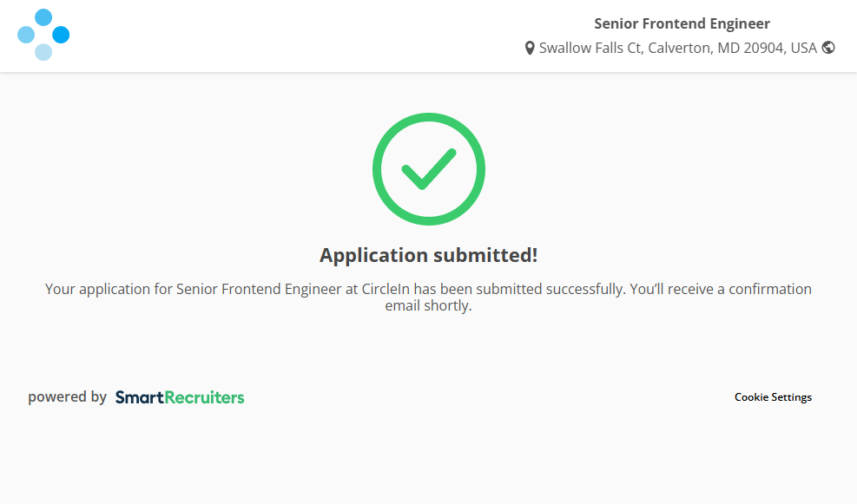The height and width of the screenshot is (504, 857).
Task: Click the palest bottom dot of logo
Action: point(43,52)
